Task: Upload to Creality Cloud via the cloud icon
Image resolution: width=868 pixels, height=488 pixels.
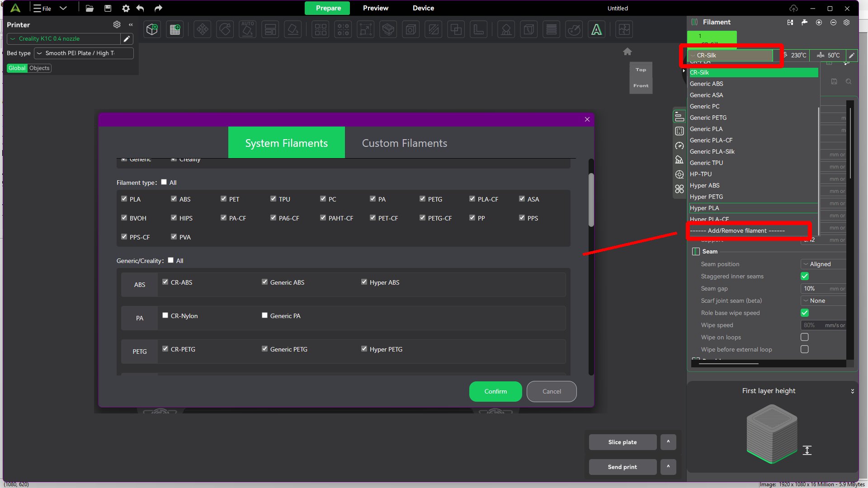Action: pyautogui.click(x=793, y=8)
